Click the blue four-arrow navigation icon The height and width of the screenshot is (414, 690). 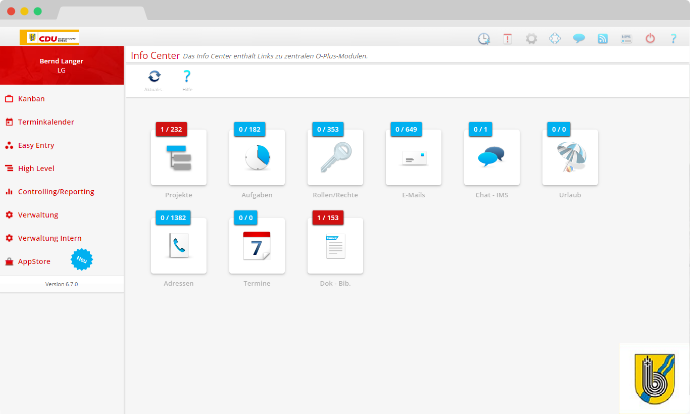tap(555, 38)
